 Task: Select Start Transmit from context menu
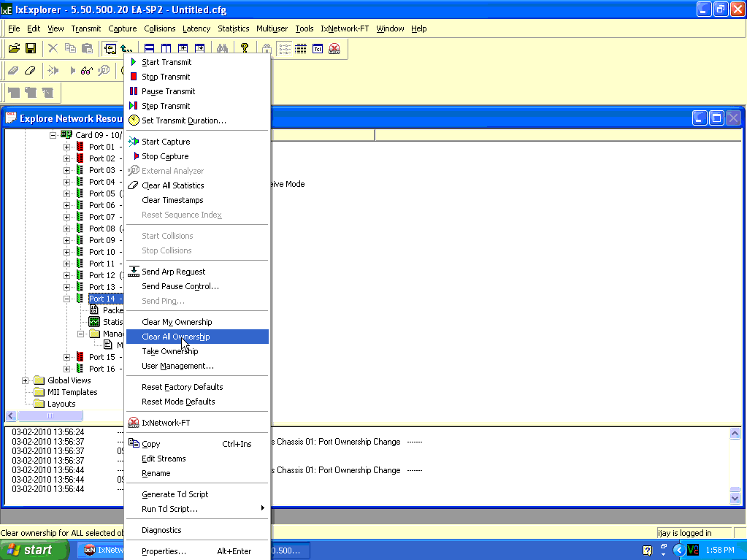[198, 62]
